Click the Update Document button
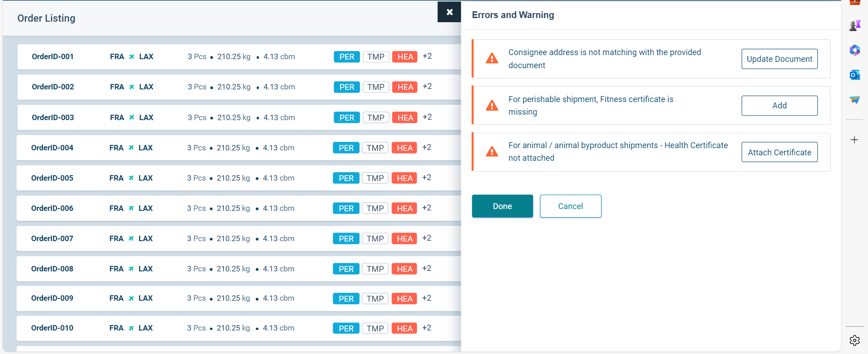 pyautogui.click(x=779, y=59)
